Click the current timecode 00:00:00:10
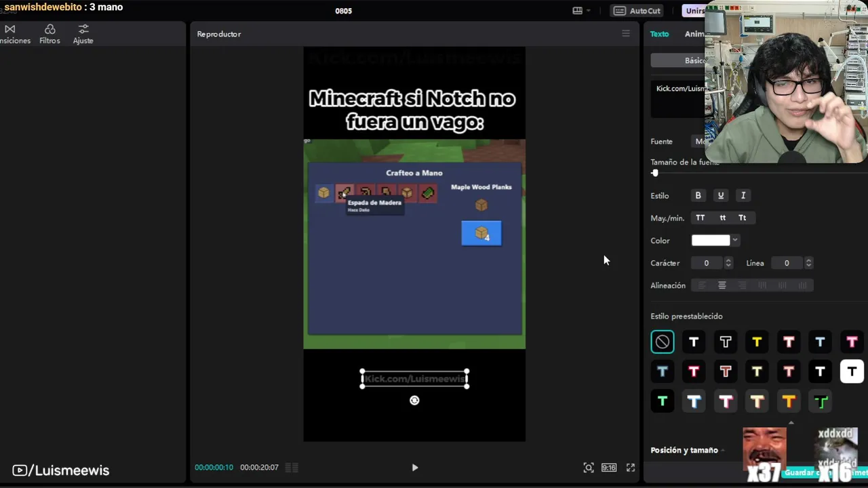 tap(214, 468)
